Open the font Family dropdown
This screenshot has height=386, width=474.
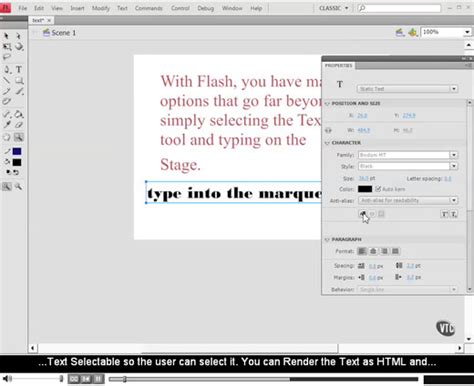click(408, 155)
